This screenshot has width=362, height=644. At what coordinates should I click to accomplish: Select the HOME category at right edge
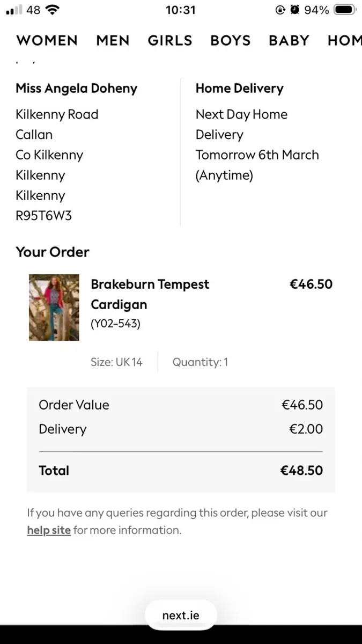tap(344, 40)
